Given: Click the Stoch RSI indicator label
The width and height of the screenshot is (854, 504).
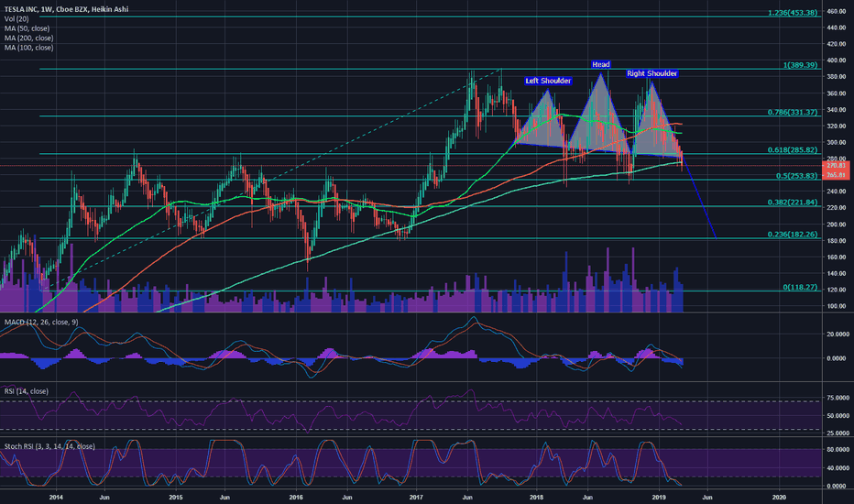Looking at the screenshot, I should pos(49,446).
